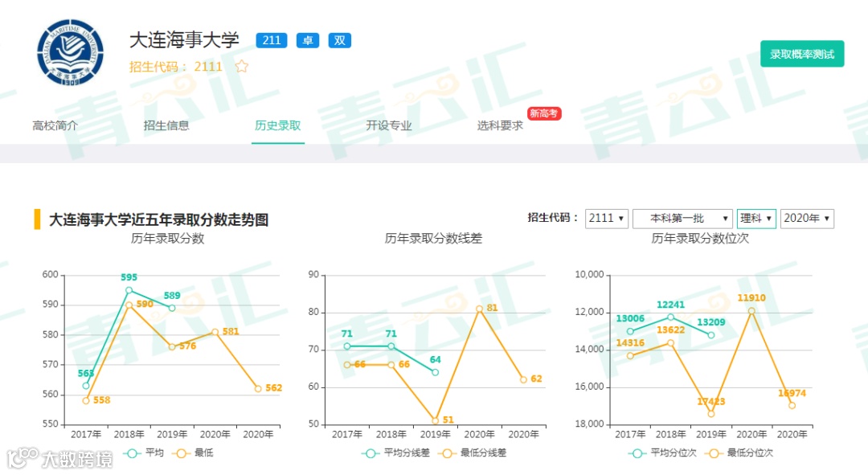Click the 双 badge
The height and width of the screenshot is (475, 868).
(340, 40)
